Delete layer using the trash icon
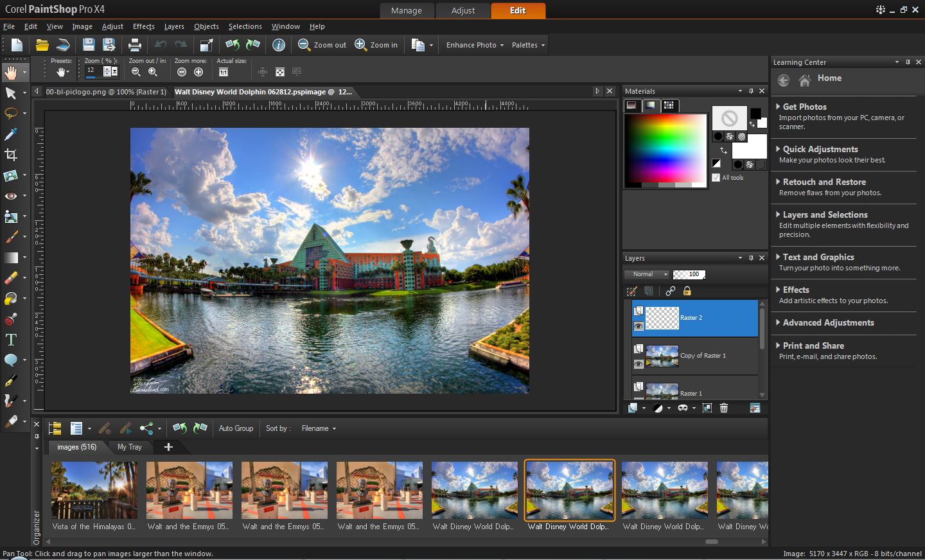Screen dimensions: 925x560 pos(724,408)
